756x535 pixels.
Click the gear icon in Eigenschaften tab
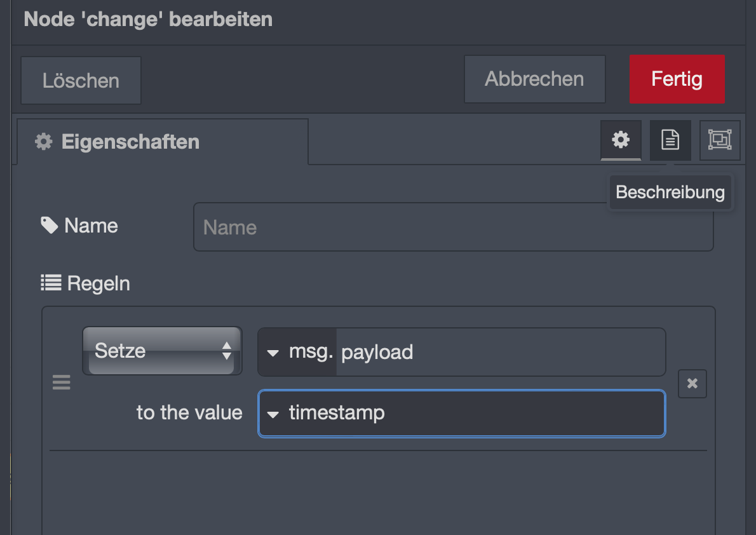[43, 142]
